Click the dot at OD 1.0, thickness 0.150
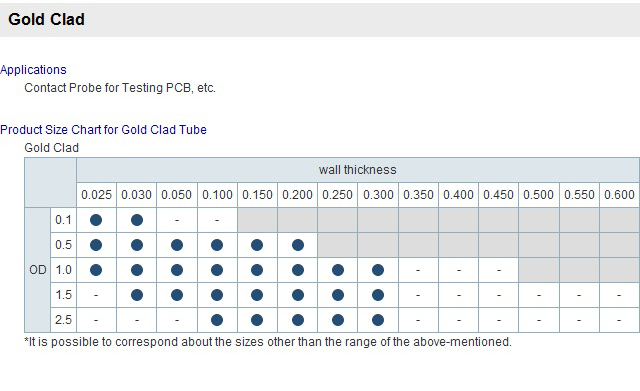 coord(257,270)
